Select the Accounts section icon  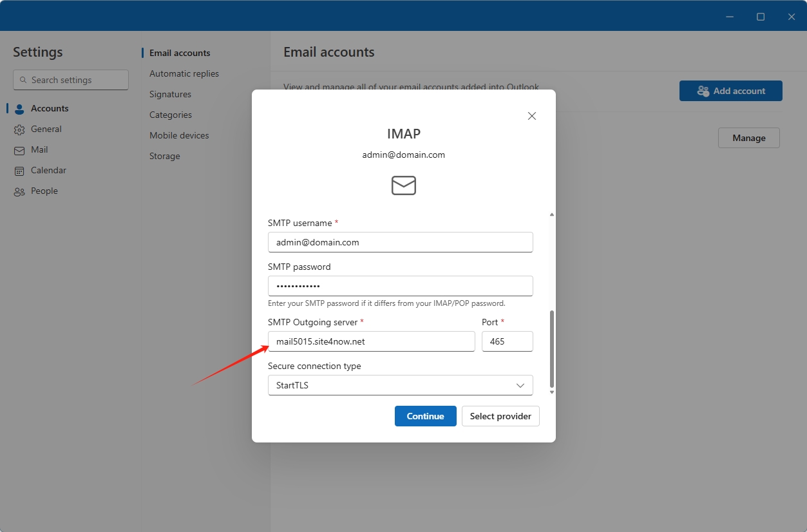tap(19, 108)
